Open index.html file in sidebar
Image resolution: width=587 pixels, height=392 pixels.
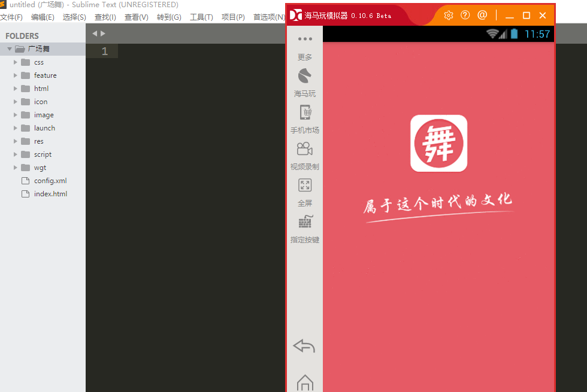tap(50, 194)
